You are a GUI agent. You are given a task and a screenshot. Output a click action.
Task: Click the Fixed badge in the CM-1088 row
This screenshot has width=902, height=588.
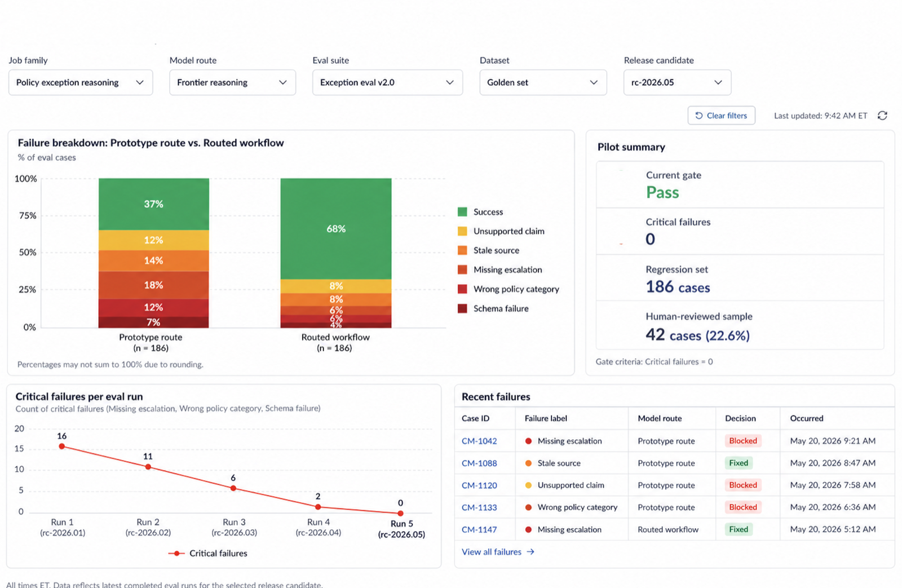pyautogui.click(x=739, y=463)
